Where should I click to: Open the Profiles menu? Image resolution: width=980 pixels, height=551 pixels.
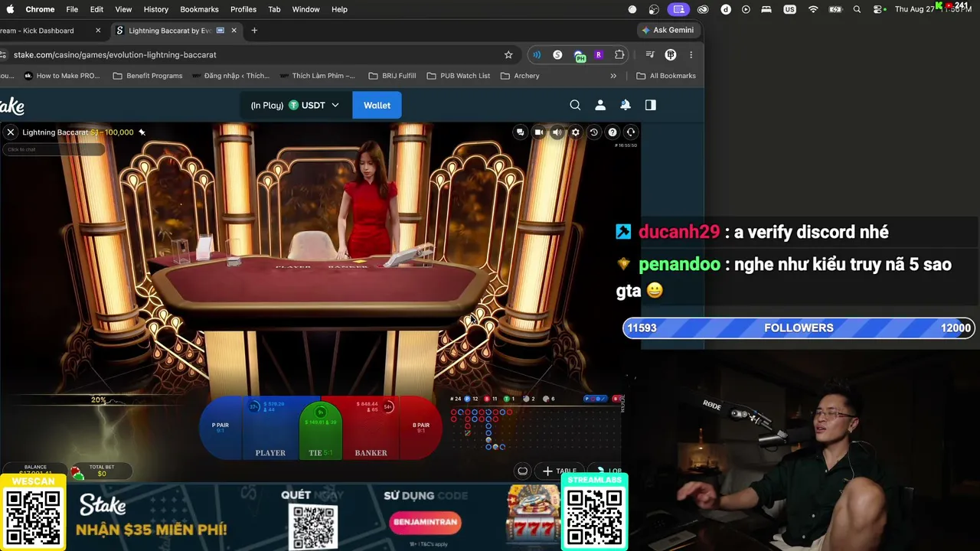(243, 9)
